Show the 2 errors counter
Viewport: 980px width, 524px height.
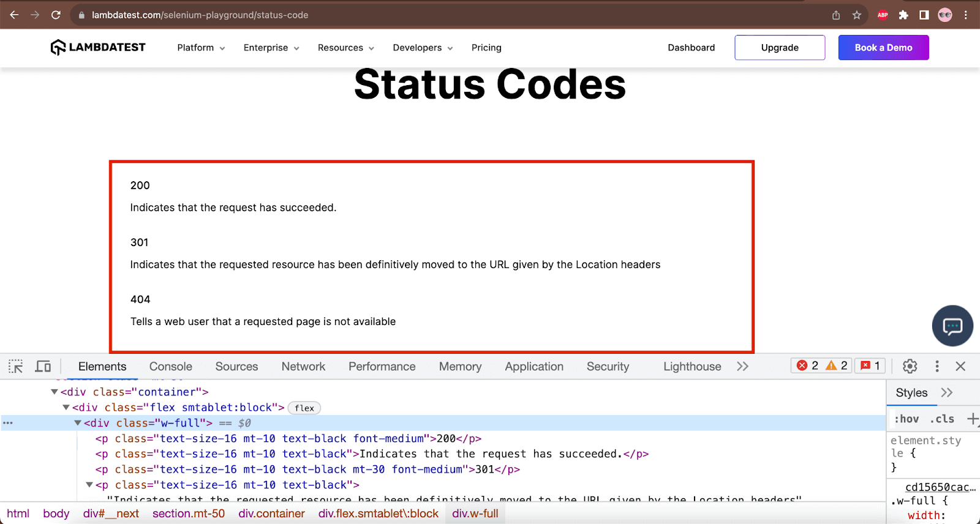click(x=807, y=365)
